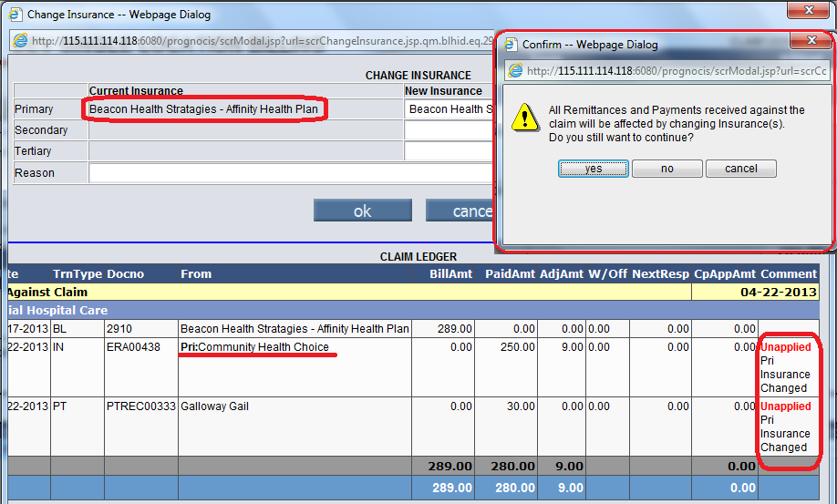Viewport: 837px width, 504px height.
Task: Click cancel in the Confirm dialog
Action: click(741, 169)
